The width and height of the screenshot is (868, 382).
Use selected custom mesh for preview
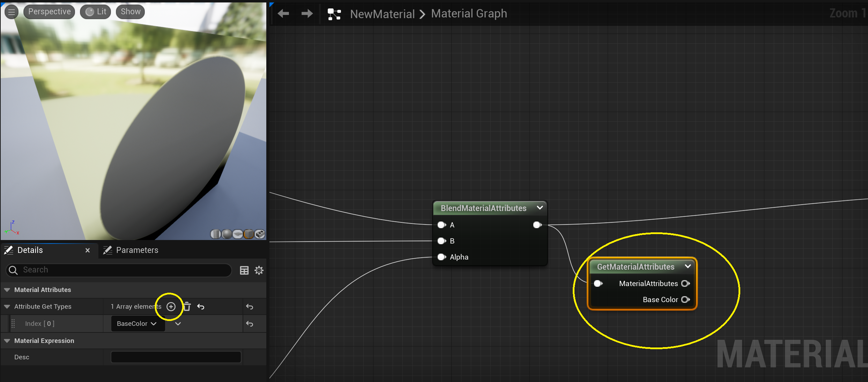click(260, 234)
